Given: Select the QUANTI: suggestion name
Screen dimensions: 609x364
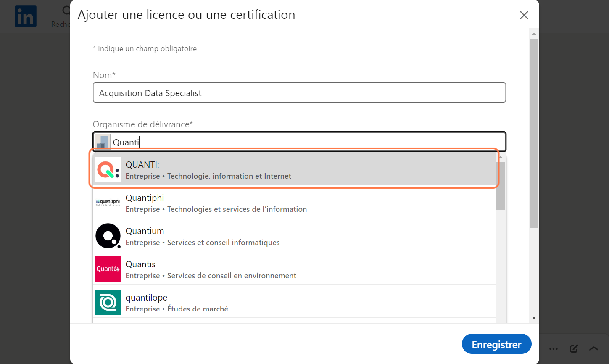Looking at the screenshot, I should point(142,165).
